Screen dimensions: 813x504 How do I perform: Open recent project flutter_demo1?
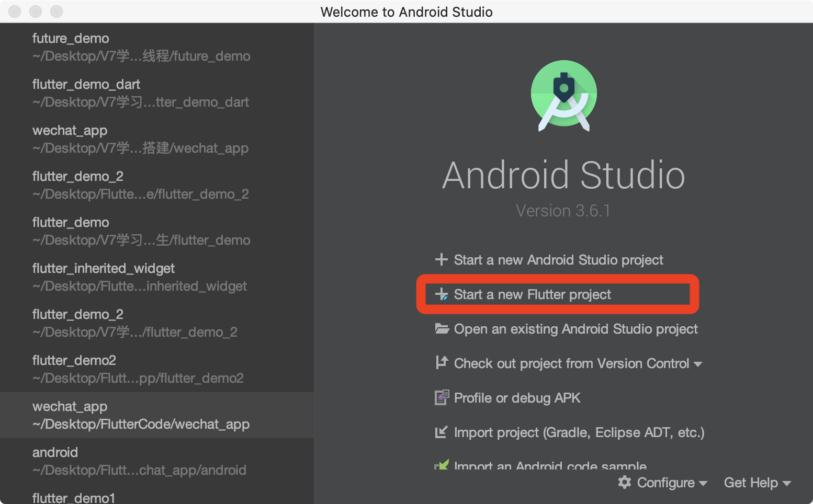[157, 495]
